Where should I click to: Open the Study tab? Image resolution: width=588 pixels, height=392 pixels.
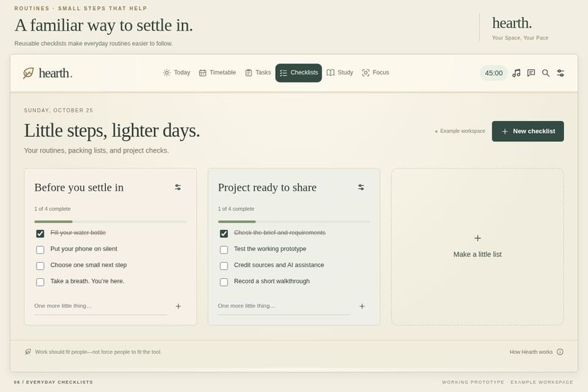pos(340,73)
